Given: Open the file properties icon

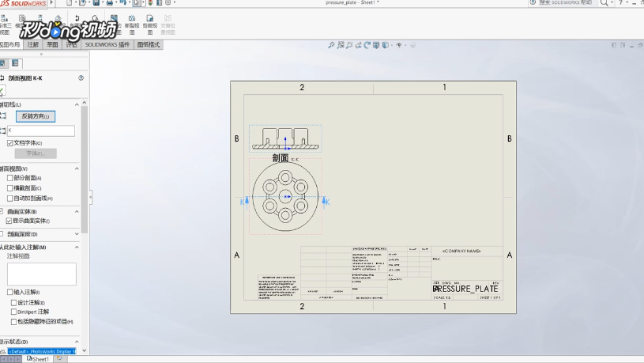Looking at the screenshot, I should 159,2.
